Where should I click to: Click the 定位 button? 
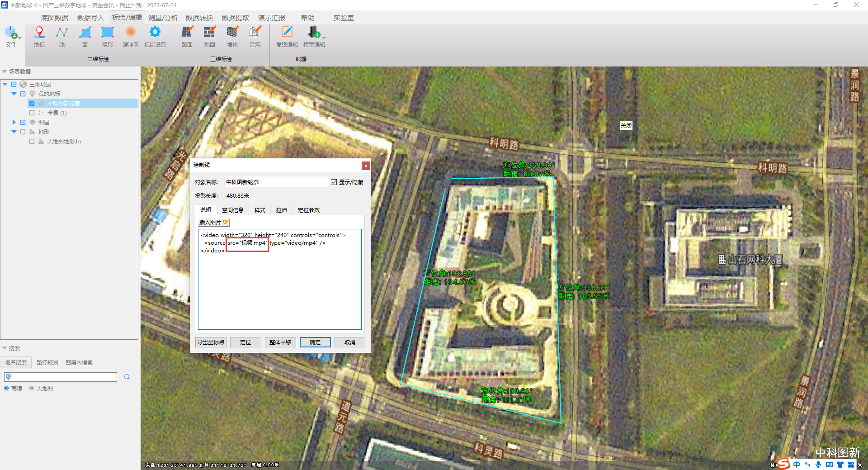click(x=245, y=342)
